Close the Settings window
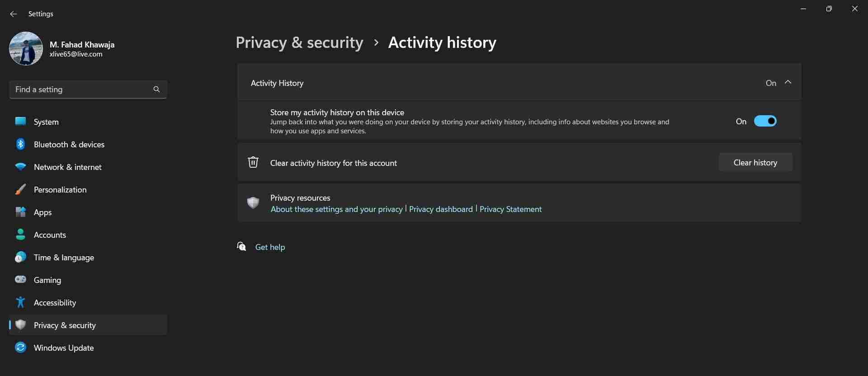The width and height of the screenshot is (868, 376). [x=854, y=9]
